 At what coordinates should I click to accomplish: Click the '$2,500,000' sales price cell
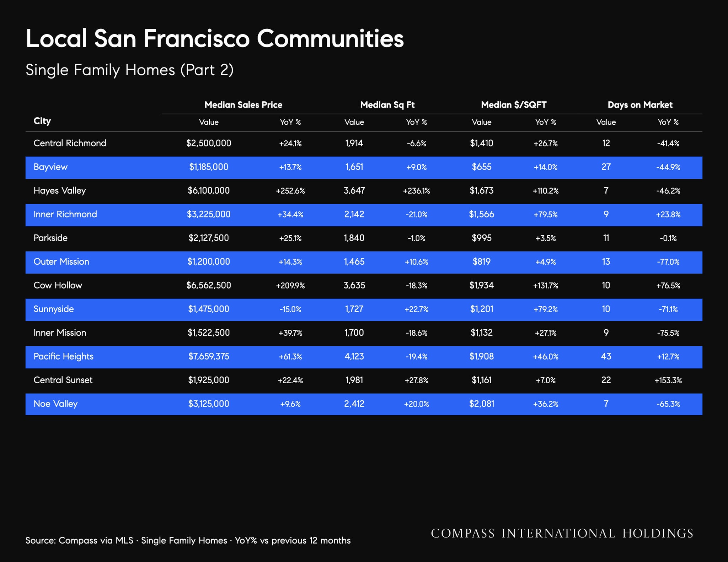tap(209, 143)
